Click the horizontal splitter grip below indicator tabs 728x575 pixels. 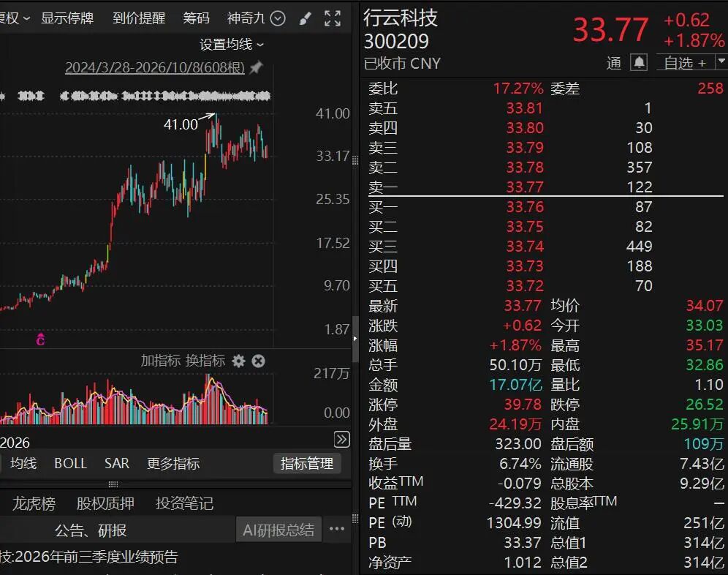coord(113,484)
